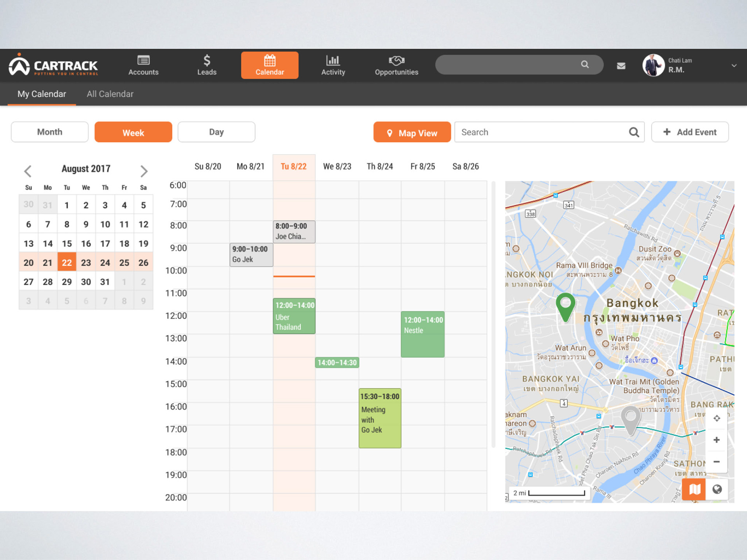Image resolution: width=747 pixels, height=560 pixels.
Task: Click the Cartrack logo
Action: pos(53,65)
